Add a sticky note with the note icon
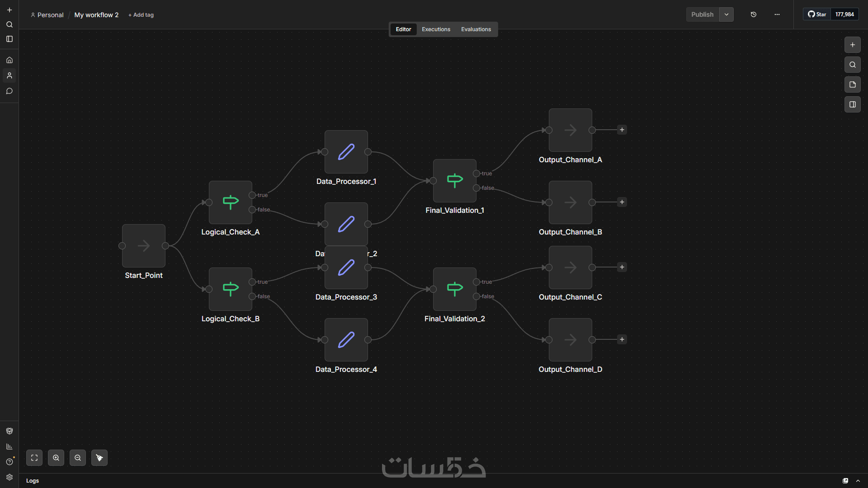Screen dimensions: 868x488 coord(852,84)
